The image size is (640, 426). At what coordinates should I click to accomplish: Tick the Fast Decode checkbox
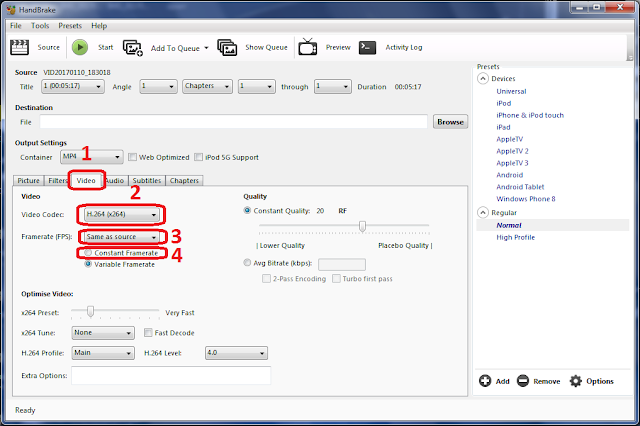coord(148,333)
